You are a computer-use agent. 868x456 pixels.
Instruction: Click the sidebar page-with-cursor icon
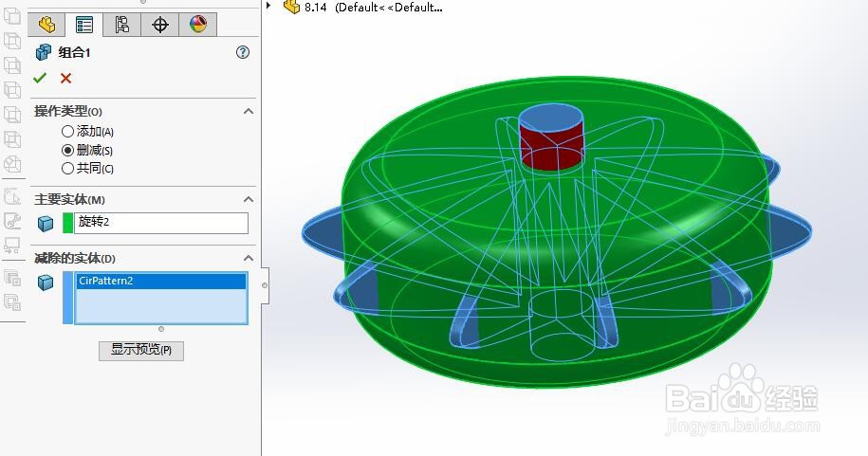(12, 196)
